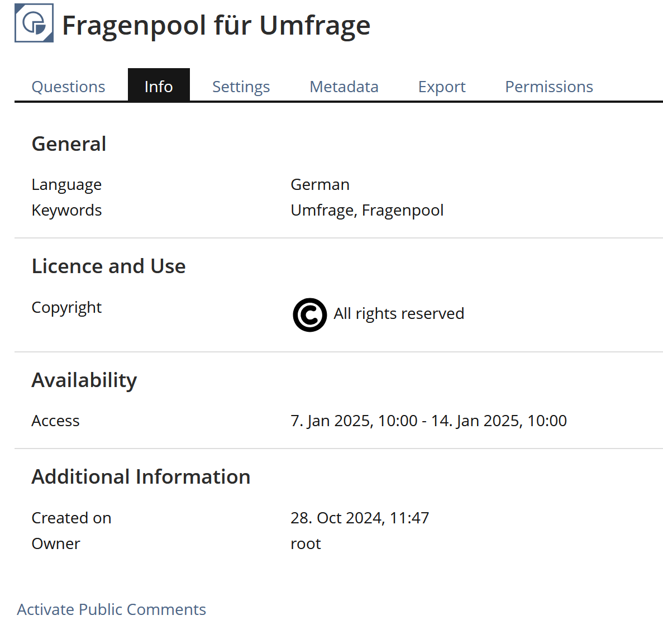Click the Umfrage, Fragenpool keywords value
663x644 pixels.
click(367, 210)
